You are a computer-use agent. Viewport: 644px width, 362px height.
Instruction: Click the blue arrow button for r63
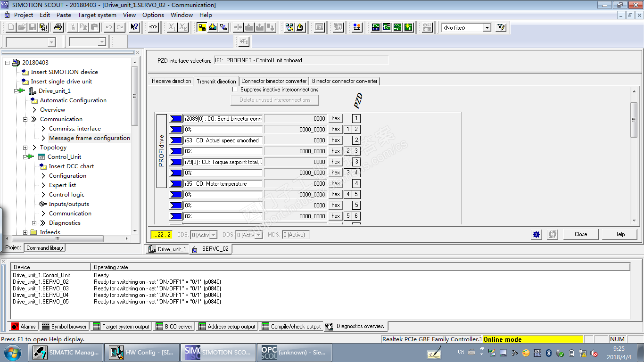click(x=176, y=140)
